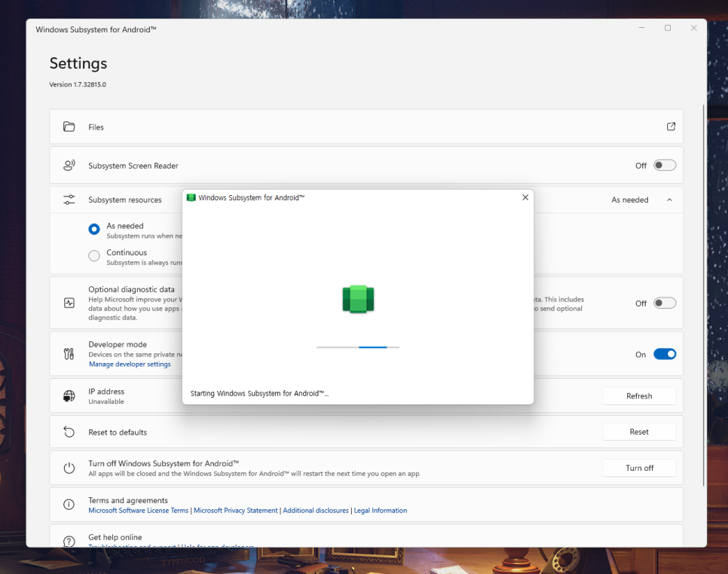Viewport: 728px width, 574px height.
Task: Click the settings window vertical scrollbar
Action: click(x=703, y=295)
